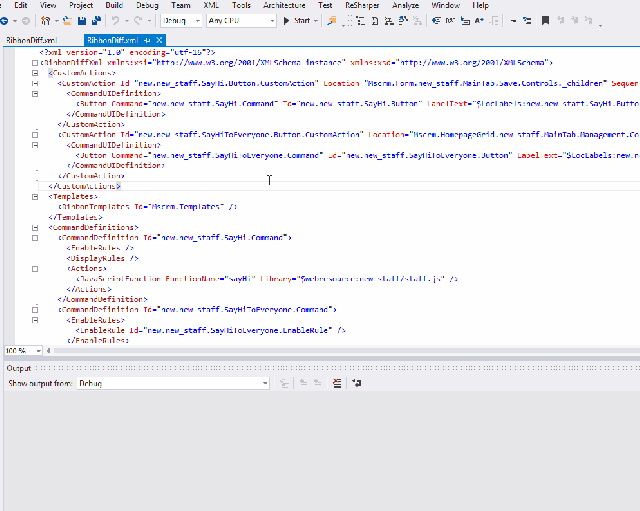Viewport: 640px width, 511px height.
Task: Pin the active RibbonDiff.xml tab
Action: point(148,40)
